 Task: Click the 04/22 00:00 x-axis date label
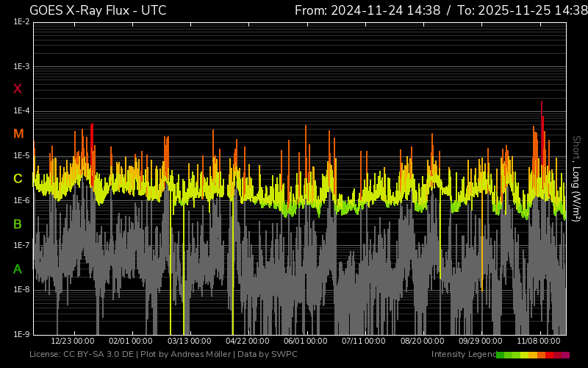(x=246, y=342)
